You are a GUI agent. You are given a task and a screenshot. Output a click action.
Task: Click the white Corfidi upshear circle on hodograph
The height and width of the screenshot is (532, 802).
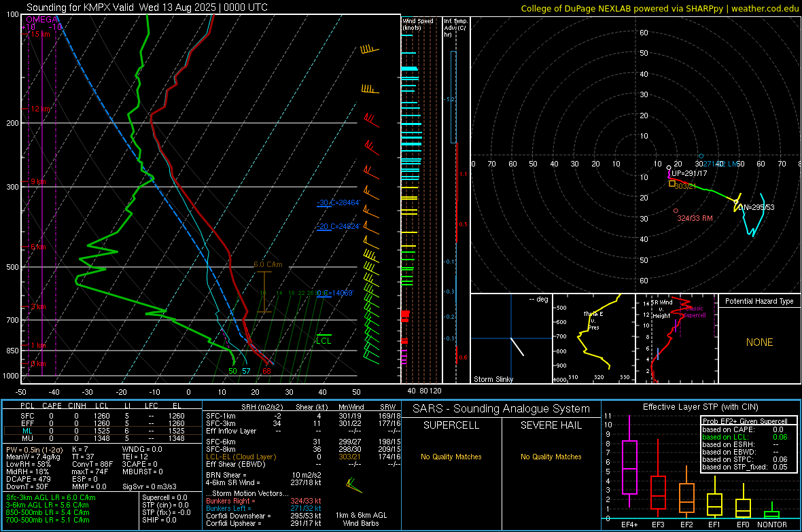point(669,167)
